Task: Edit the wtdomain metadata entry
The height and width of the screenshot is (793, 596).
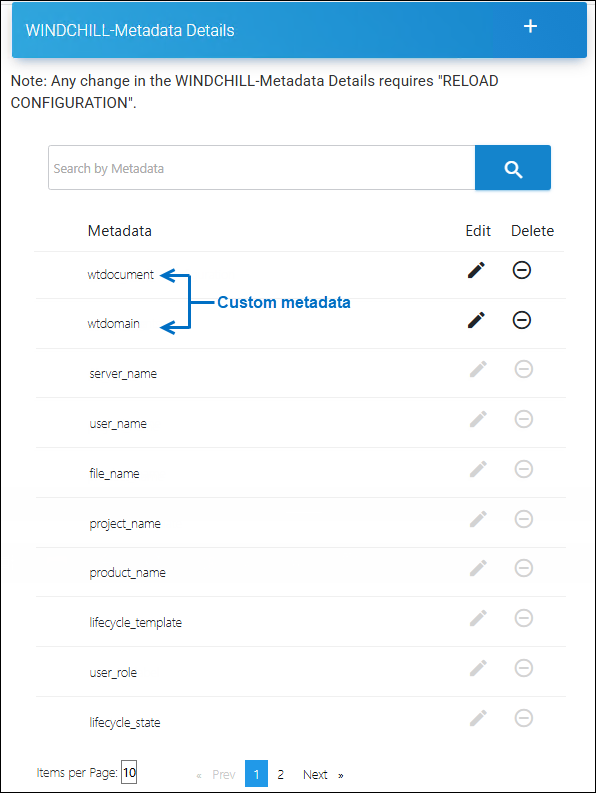Action: tap(476, 320)
